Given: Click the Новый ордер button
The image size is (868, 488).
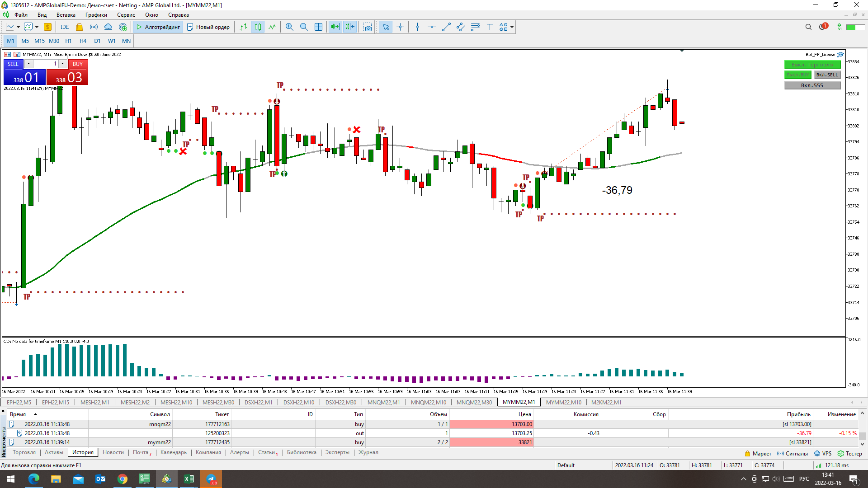Looking at the screenshot, I should point(208,27).
